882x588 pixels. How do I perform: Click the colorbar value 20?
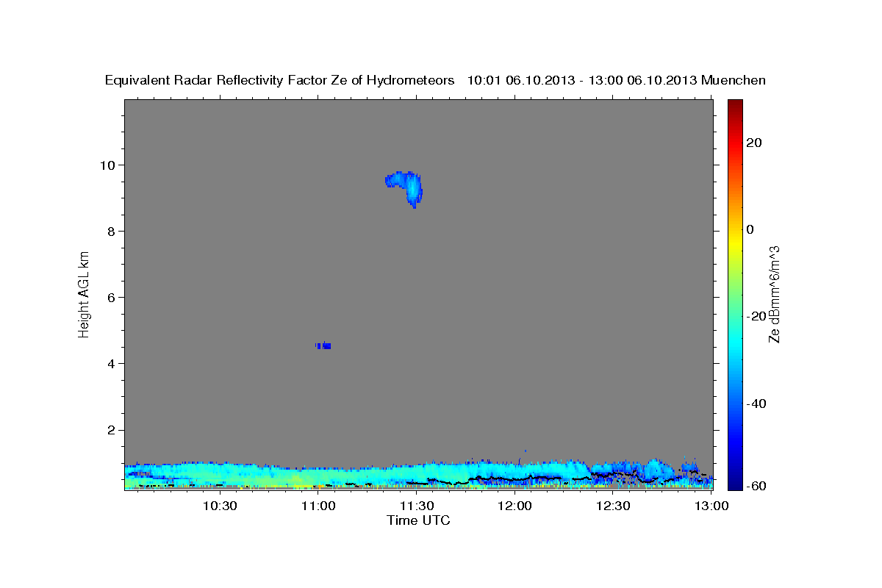coord(754,143)
